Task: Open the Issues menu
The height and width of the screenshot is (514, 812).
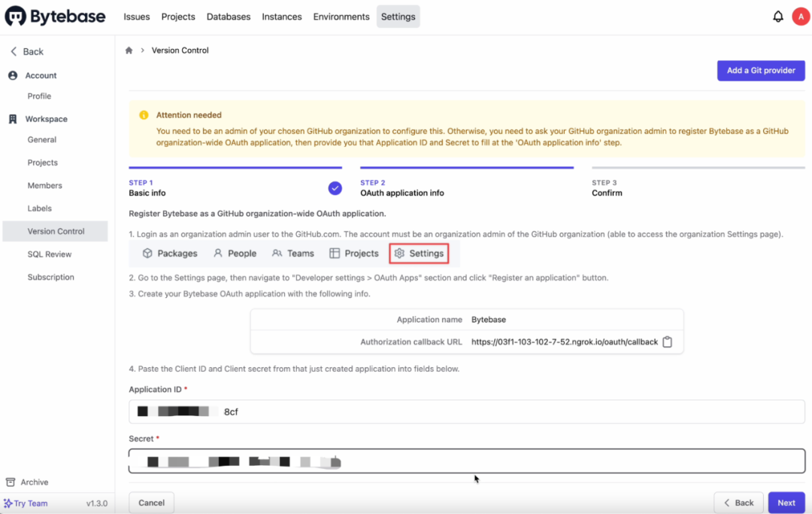Action: [x=136, y=17]
